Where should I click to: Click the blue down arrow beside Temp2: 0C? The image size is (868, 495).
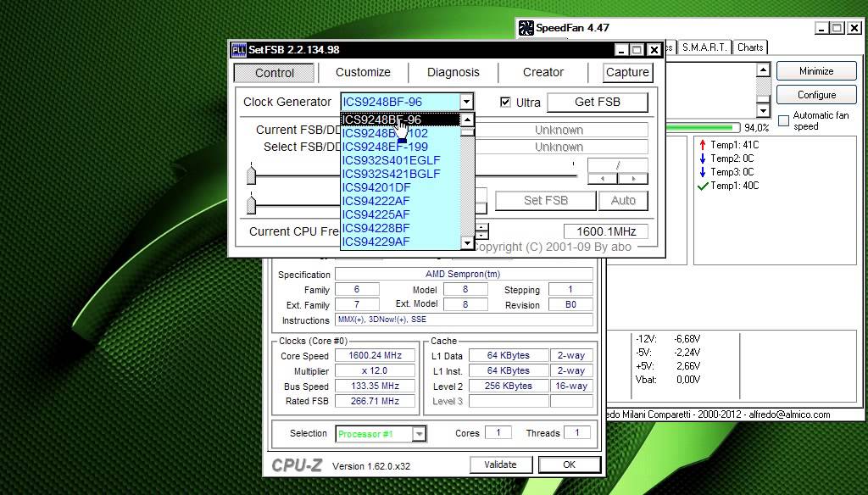(x=703, y=159)
